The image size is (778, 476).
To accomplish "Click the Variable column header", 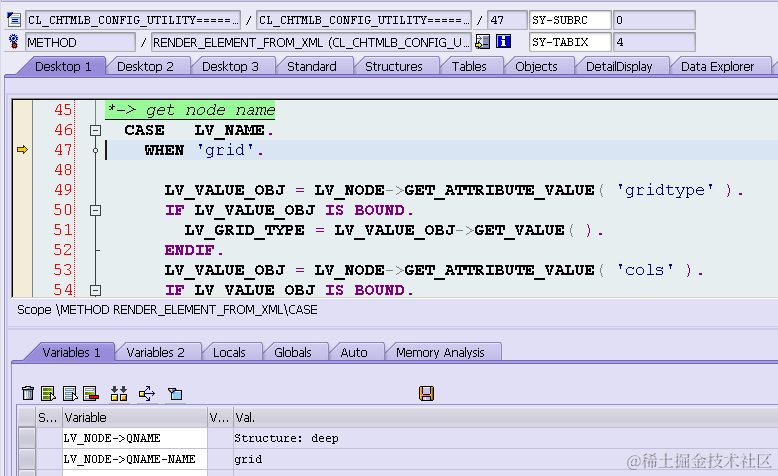I will coord(134,417).
